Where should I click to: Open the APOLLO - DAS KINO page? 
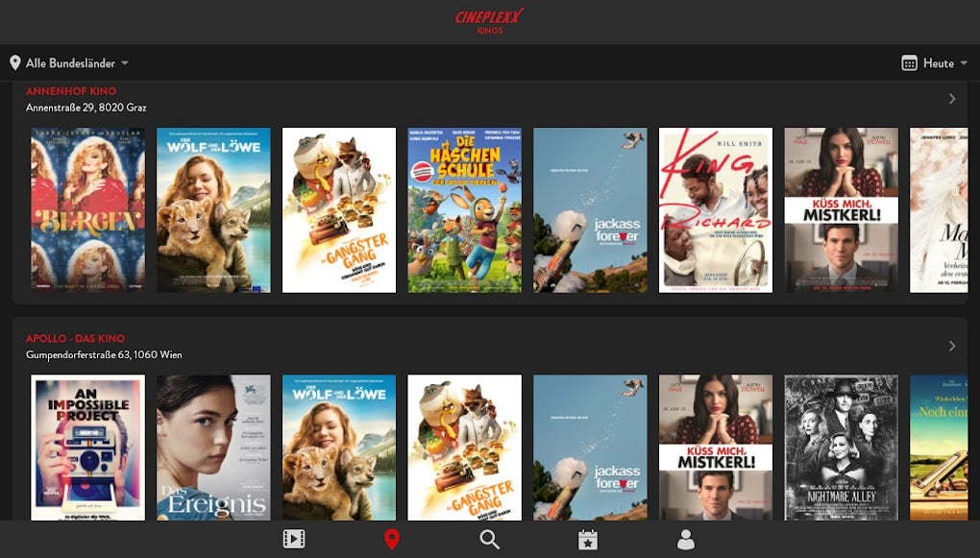(x=75, y=338)
